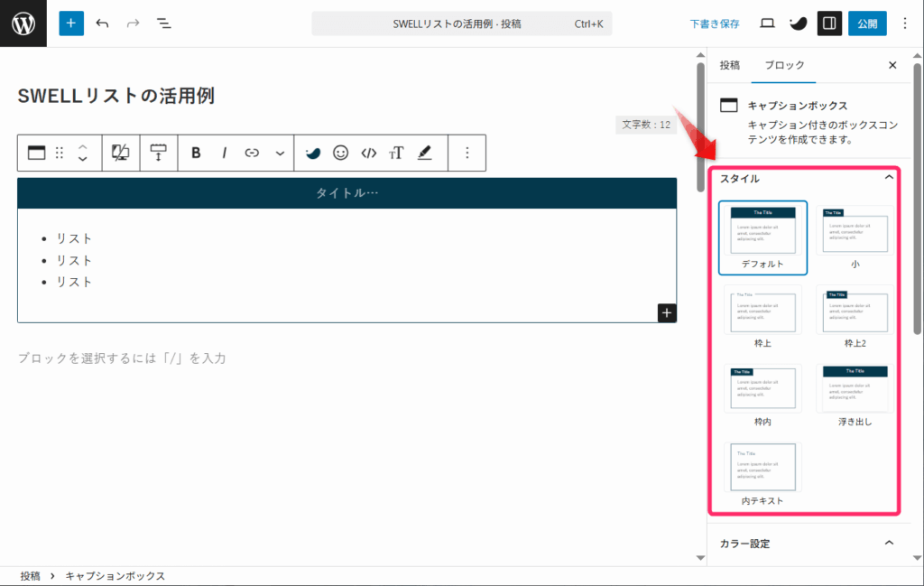Move the block up
Image resolution: width=924 pixels, height=586 pixels.
tap(82, 147)
